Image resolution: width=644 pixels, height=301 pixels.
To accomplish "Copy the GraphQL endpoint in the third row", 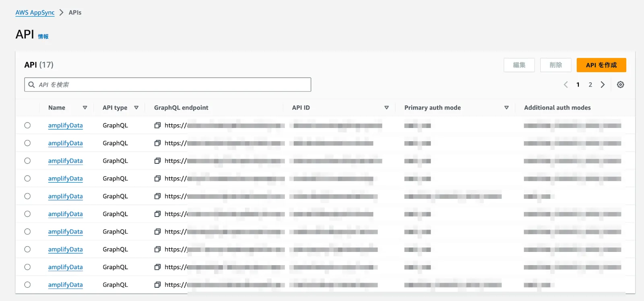I will coord(157,161).
